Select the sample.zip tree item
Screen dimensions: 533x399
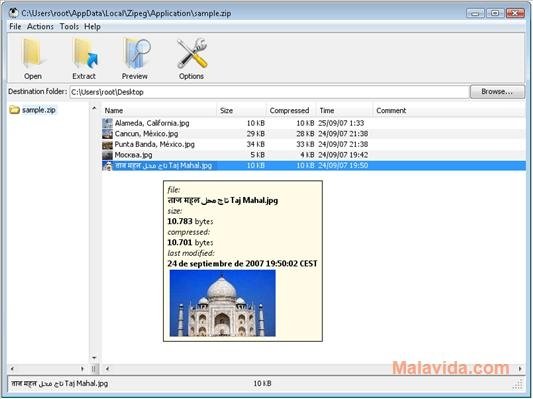click(38, 110)
